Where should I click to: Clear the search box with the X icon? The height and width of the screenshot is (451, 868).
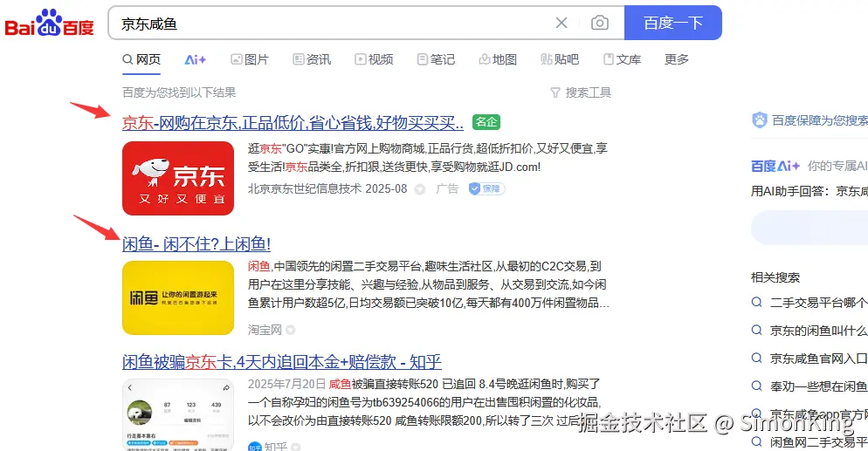(x=561, y=23)
